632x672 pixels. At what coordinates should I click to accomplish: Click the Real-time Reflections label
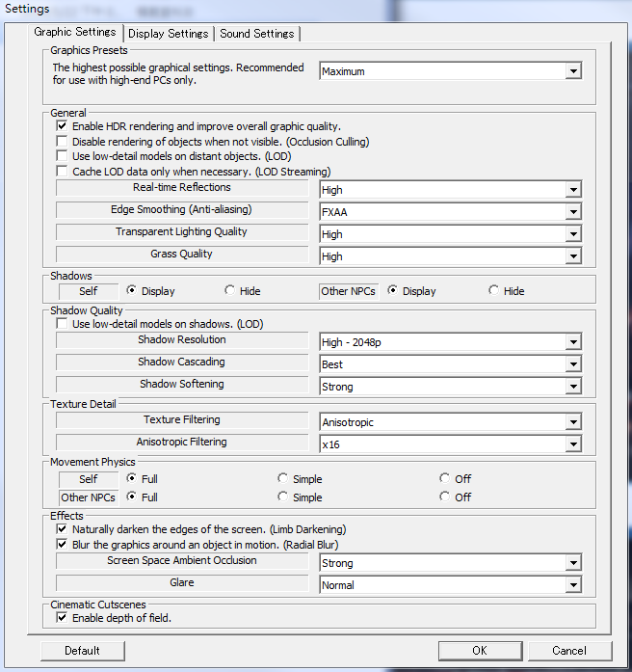pos(181,187)
